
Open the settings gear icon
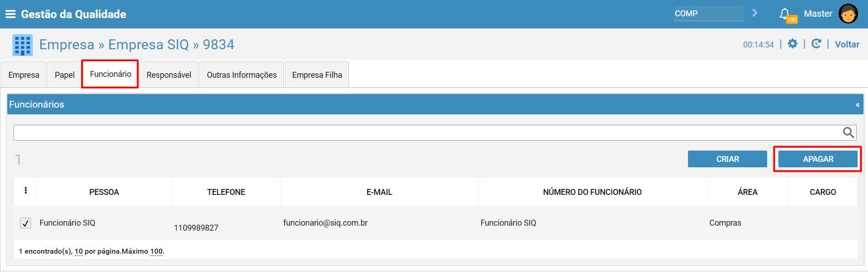point(792,43)
